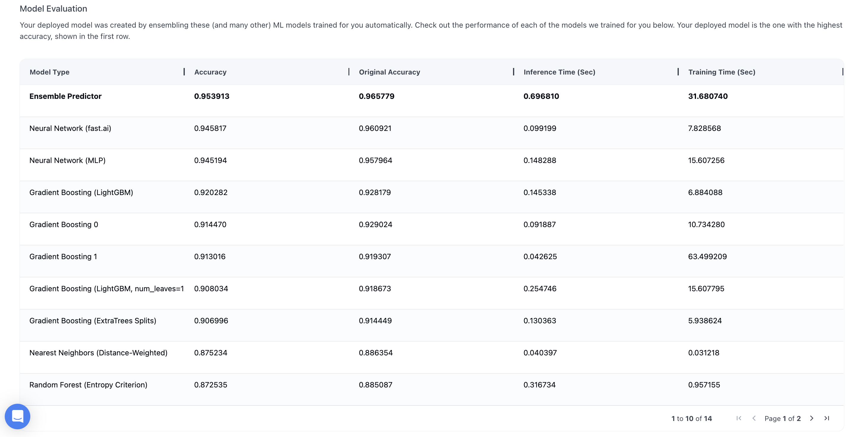
Task: Open the chat support bubble icon
Action: 18,416
